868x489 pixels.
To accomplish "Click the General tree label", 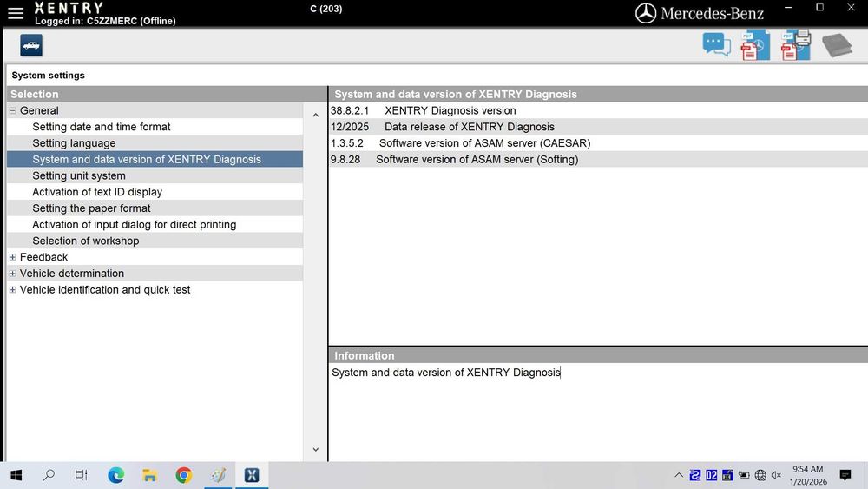I will [x=39, y=111].
